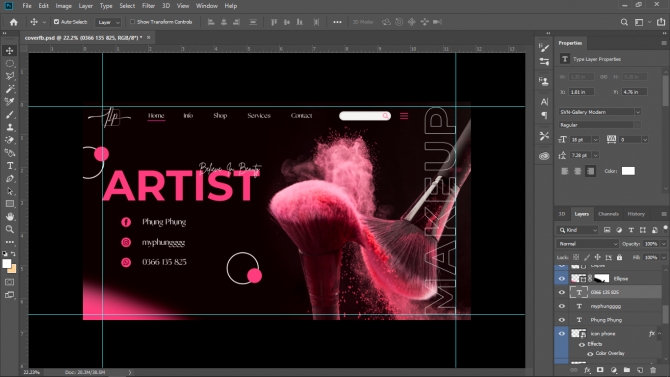
Task: Open the Window menu
Action: pyautogui.click(x=206, y=6)
